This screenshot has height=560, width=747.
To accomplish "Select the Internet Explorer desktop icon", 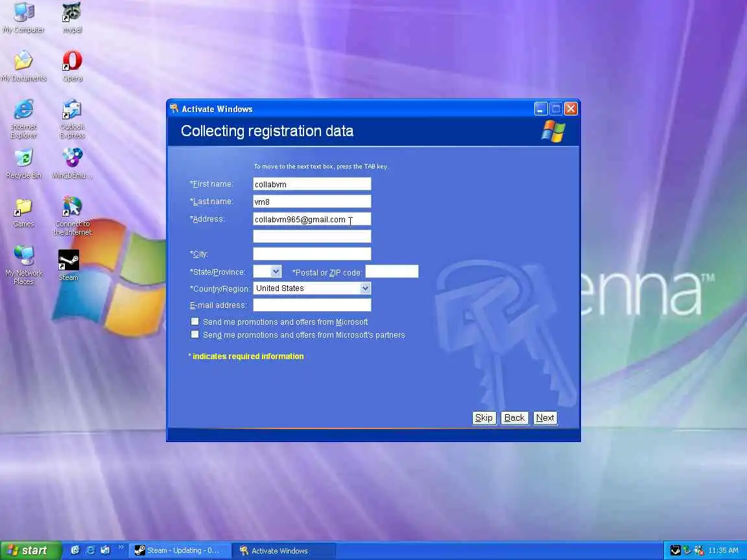I will [x=23, y=119].
